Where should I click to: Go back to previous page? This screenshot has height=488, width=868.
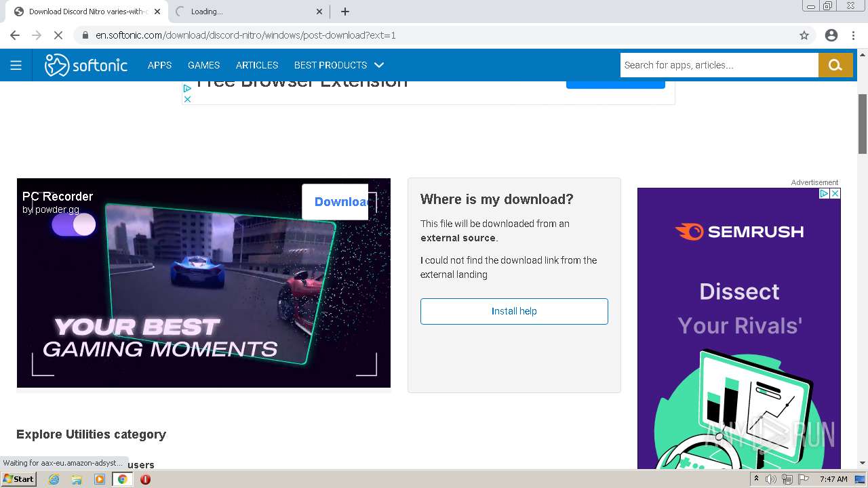tap(15, 35)
